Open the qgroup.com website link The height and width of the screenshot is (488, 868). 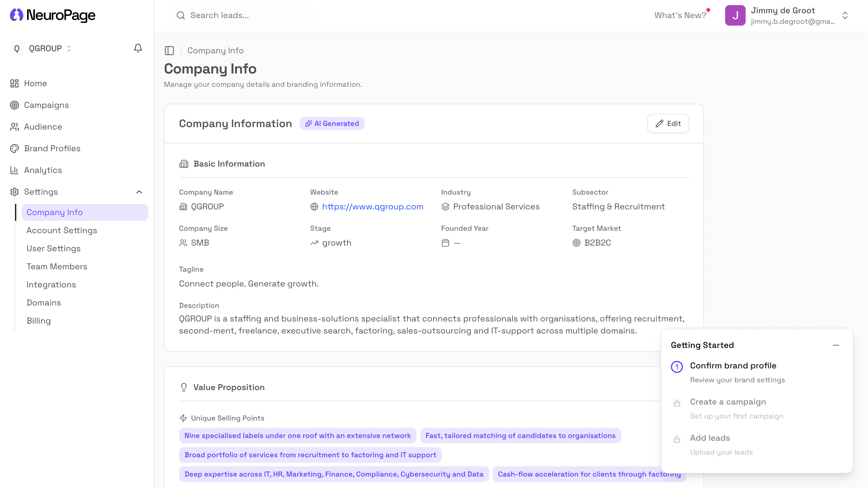(373, 206)
